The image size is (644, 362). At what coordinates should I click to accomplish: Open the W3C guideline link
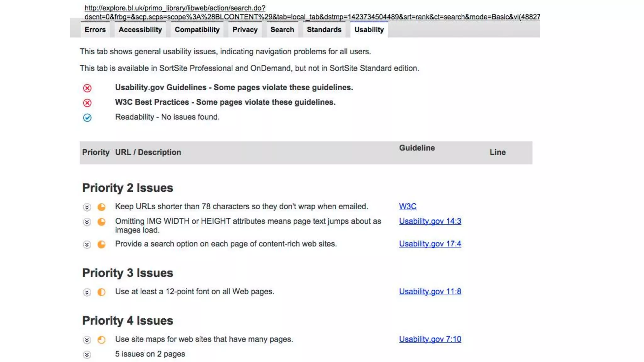(408, 206)
